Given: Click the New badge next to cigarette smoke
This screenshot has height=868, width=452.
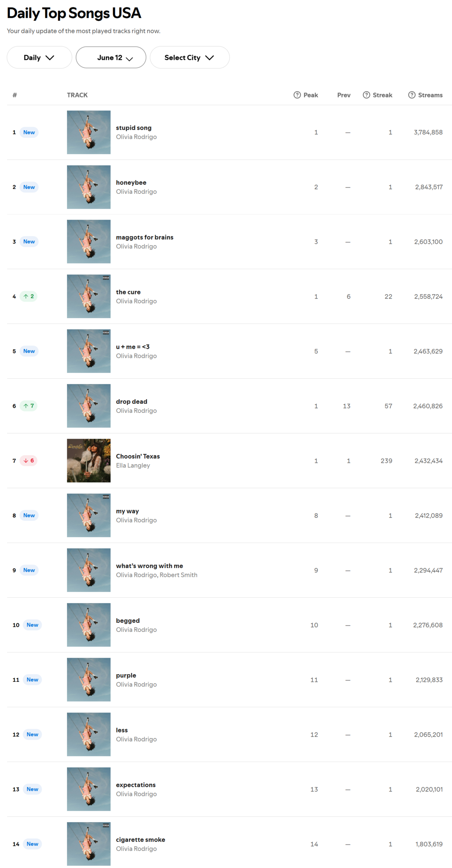Looking at the screenshot, I should coord(32,844).
